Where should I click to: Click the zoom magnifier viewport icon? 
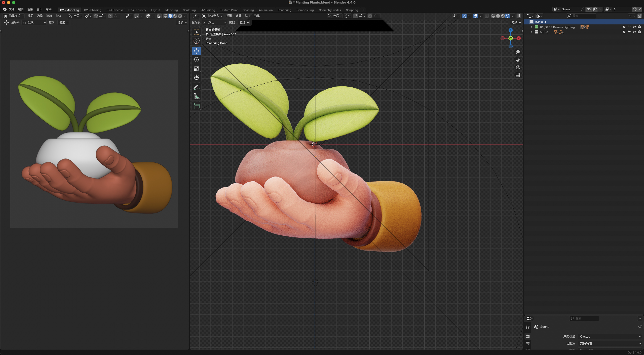pyautogui.click(x=517, y=52)
